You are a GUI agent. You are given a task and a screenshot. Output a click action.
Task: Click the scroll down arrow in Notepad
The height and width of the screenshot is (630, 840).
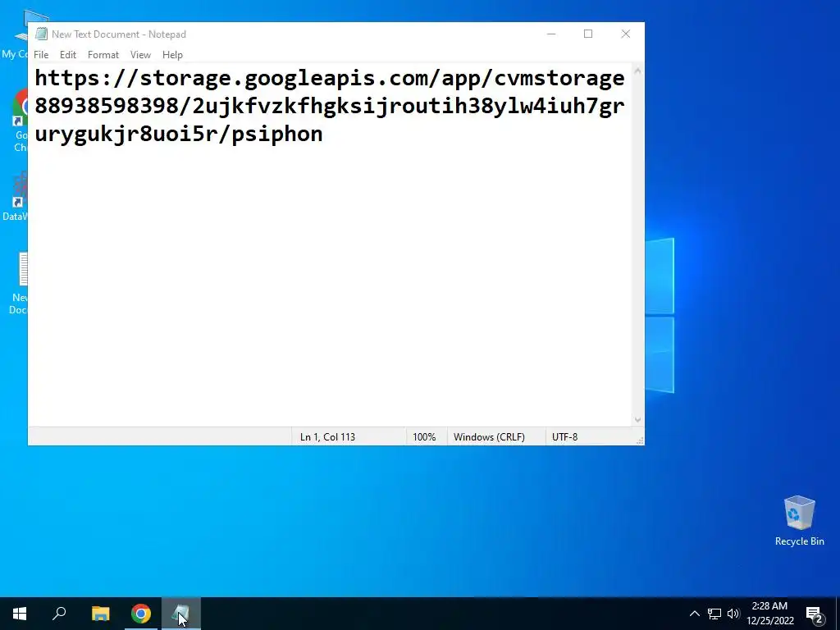click(637, 420)
